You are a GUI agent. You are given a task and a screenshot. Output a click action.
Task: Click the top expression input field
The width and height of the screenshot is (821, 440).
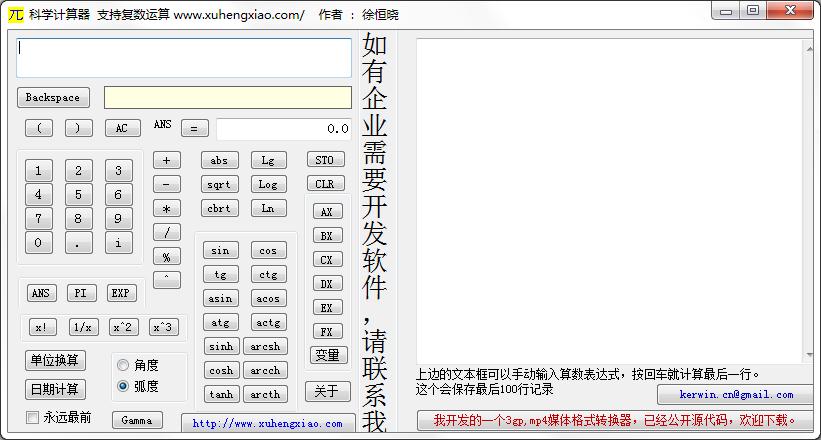[x=184, y=58]
